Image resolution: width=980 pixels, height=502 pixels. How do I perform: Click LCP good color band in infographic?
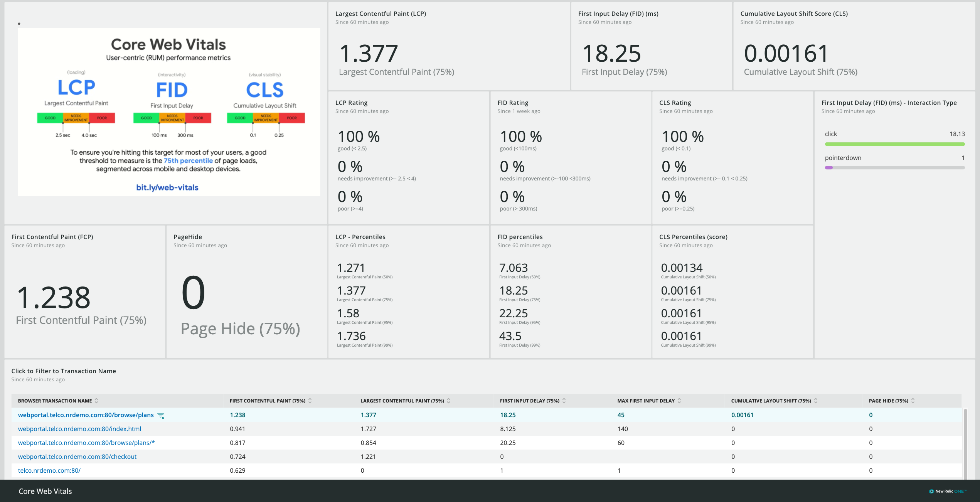50,118
